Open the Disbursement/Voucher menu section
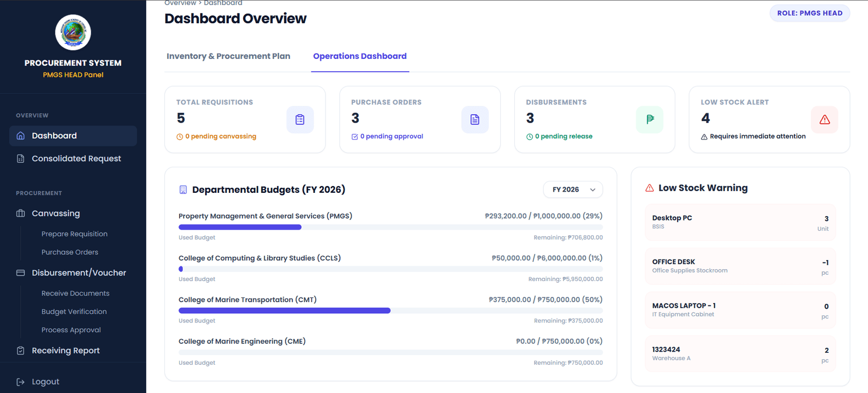The height and width of the screenshot is (393, 868). tap(73, 273)
